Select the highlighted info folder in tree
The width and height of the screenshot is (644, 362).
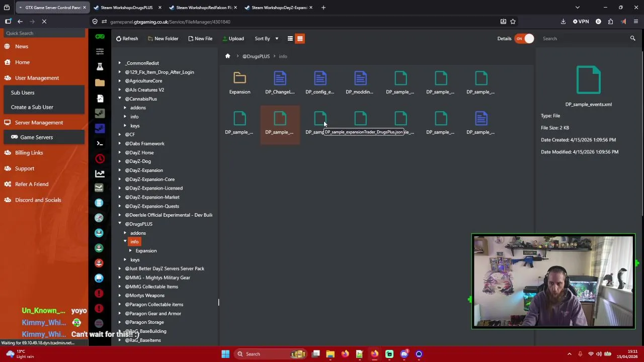pyautogui.click(x=134, y=242)
